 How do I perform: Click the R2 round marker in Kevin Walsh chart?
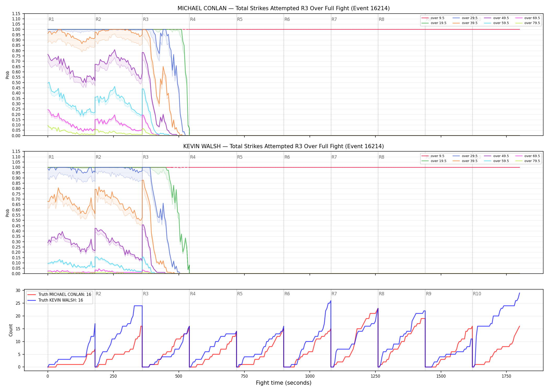point(98,157)
